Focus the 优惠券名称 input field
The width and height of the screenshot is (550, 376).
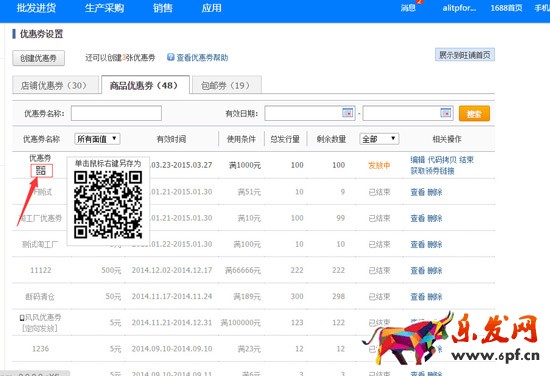click(116, 113)
